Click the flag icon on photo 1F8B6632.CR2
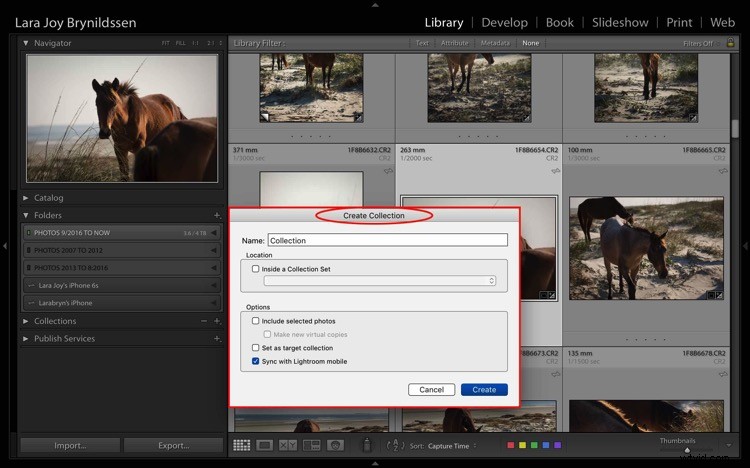Image resolution: width=750 pixels, height=468 pixels. click(388, 171)
